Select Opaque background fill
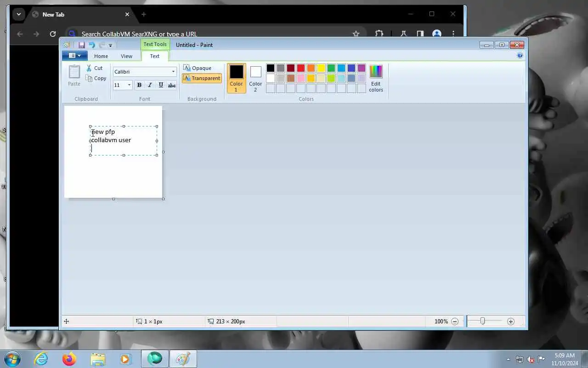The width and height of the screenshot is (588, 368). (x=198, y=68)
